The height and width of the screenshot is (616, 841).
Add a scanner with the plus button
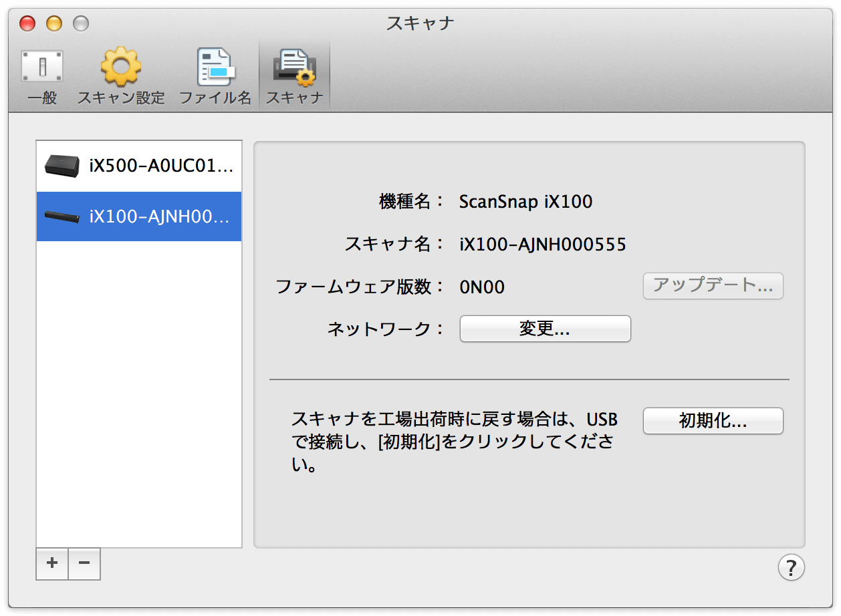[52, 564]
